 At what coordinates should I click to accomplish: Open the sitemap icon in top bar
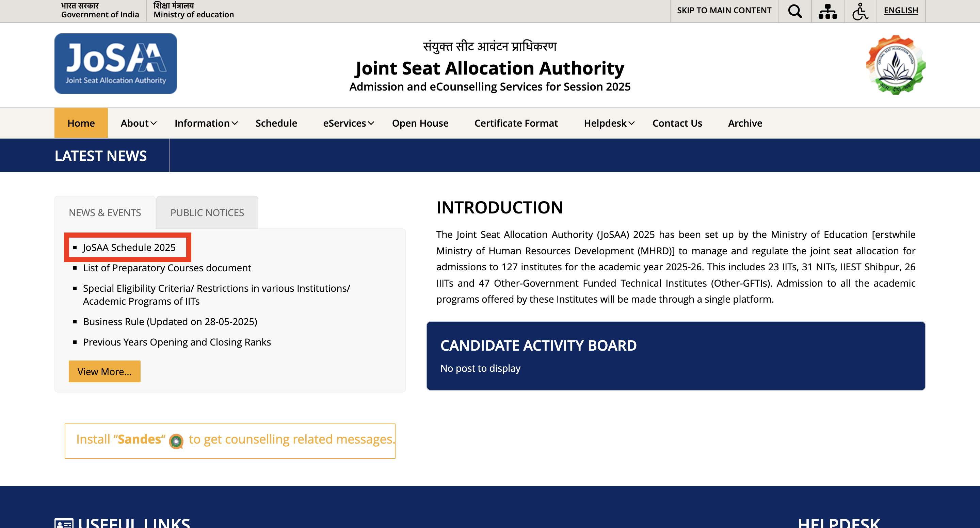(x=828, y=11)
